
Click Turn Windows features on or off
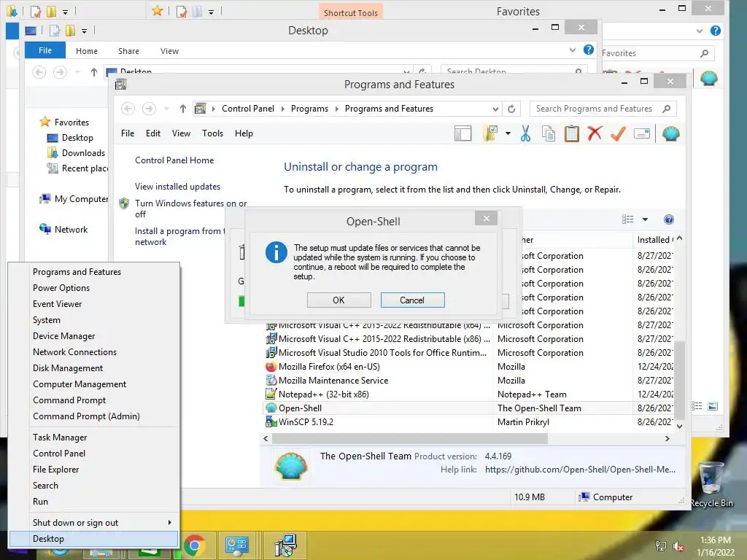(x=190, y=209)
